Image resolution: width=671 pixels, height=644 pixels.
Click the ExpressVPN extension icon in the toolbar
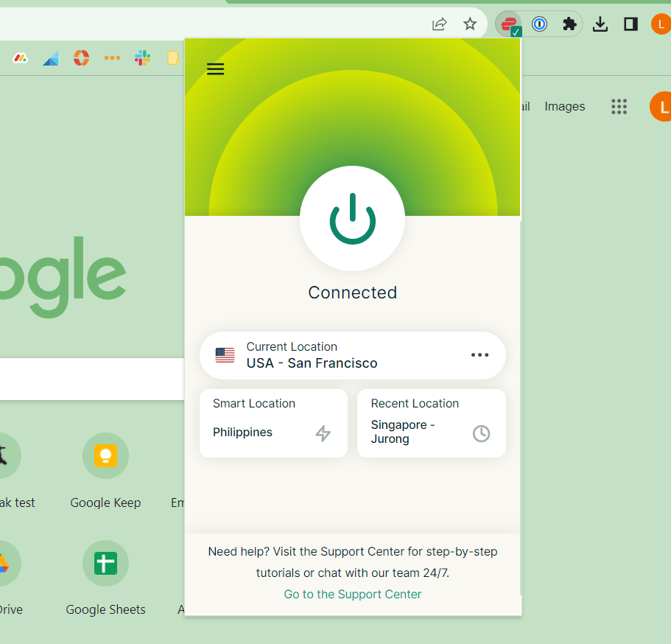(x=508, y=24)
